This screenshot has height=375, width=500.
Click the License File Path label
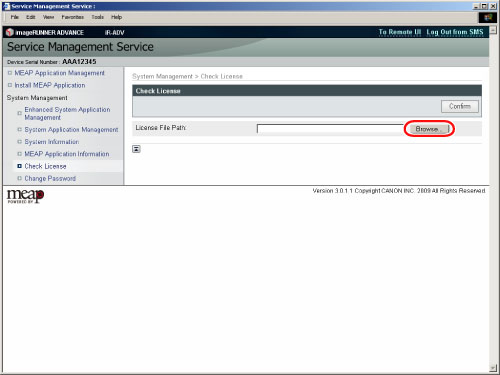click(x=161, y=128)
